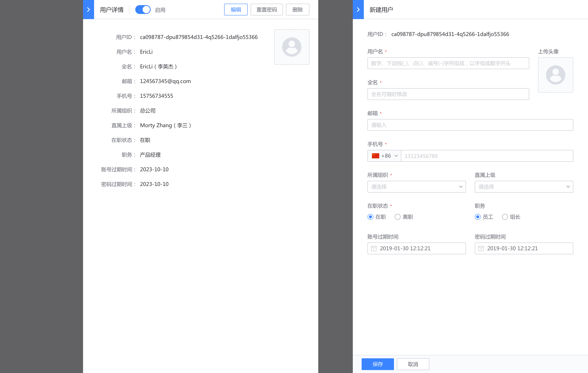Click the 编辑 button

point(235,10)
